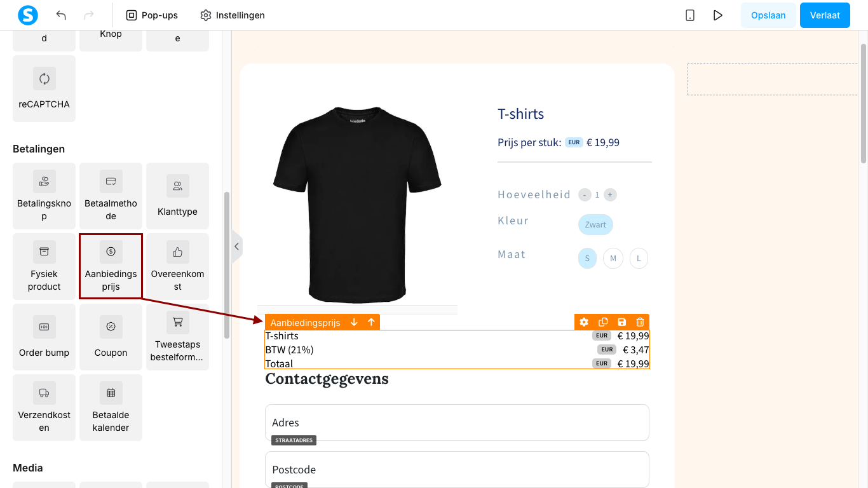
Task: Click the Prijs per stuk text
Action: coord(529,142)
